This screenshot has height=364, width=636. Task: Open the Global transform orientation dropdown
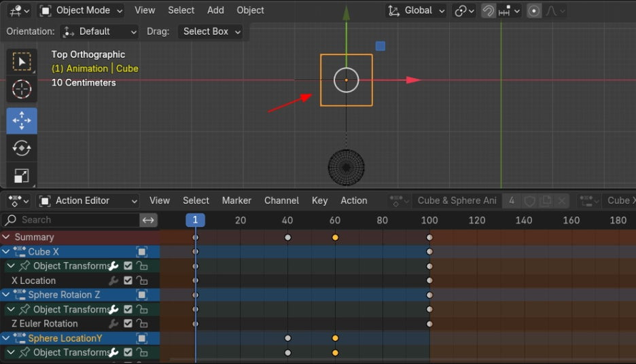tap(416, 11)
